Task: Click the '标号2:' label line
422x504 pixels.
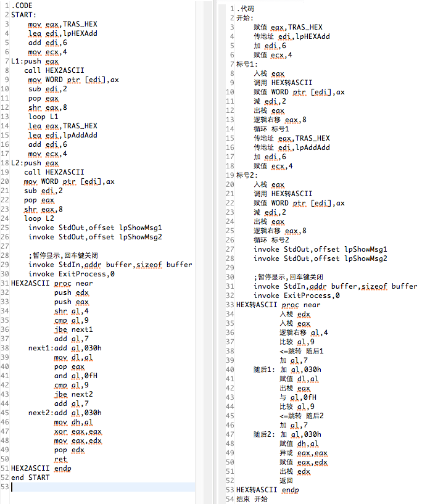Action: [247, 175]
